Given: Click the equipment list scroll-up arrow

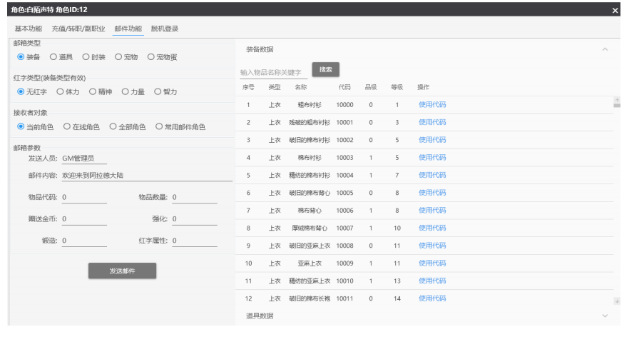Looking at the screenshot, I should (x=617, y=100).
